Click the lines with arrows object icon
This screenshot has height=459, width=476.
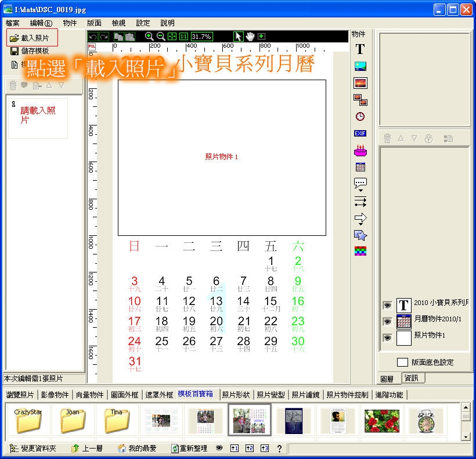pos(360,202)
